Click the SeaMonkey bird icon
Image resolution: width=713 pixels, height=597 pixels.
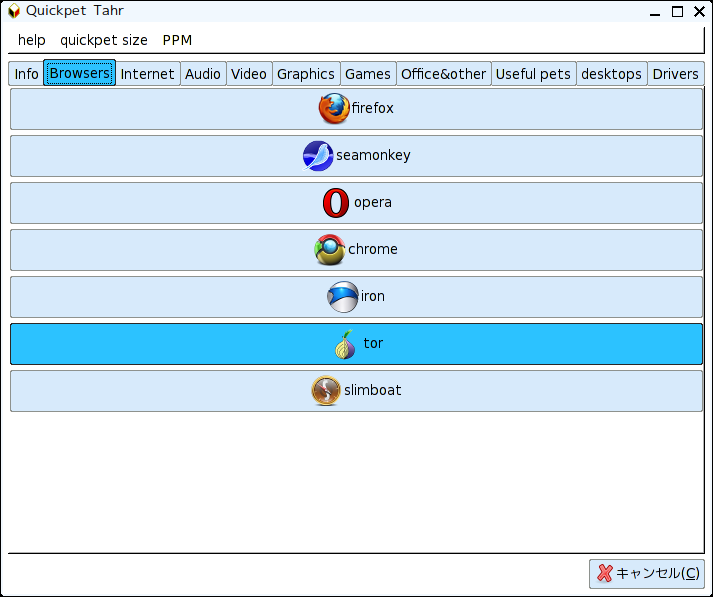coord(318,156)
